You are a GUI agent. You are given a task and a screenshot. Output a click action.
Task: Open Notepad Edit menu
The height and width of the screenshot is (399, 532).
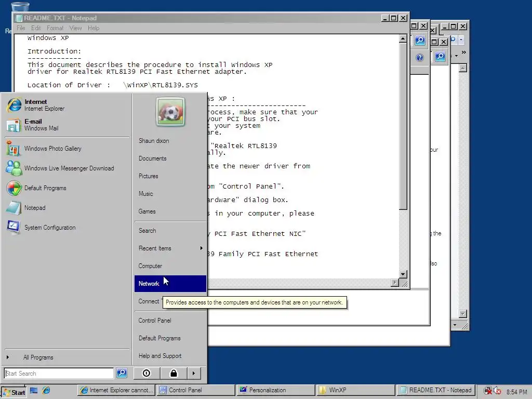click(x=36, y=28)
